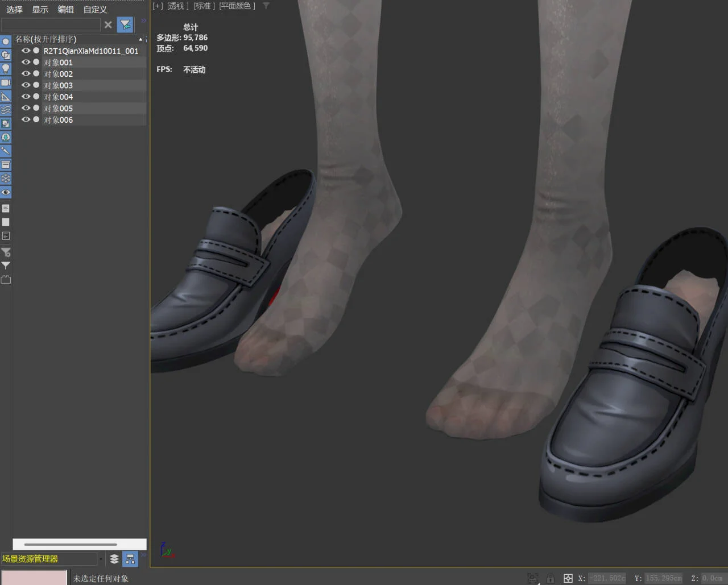Open the 选择 menu
Image resolution: width=728 pixels, height=585 pixels.
coord(14,10)
